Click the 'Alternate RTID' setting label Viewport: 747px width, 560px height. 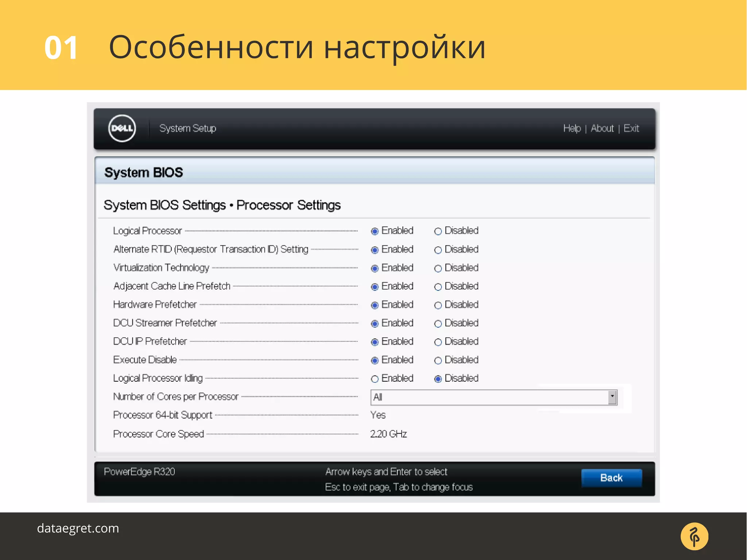click(x=211, y=249)
